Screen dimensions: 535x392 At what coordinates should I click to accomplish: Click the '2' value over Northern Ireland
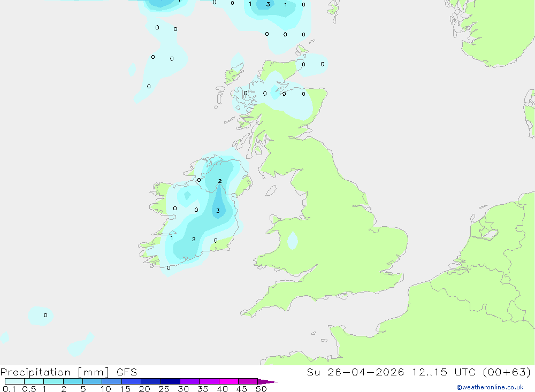click(220, 181)
